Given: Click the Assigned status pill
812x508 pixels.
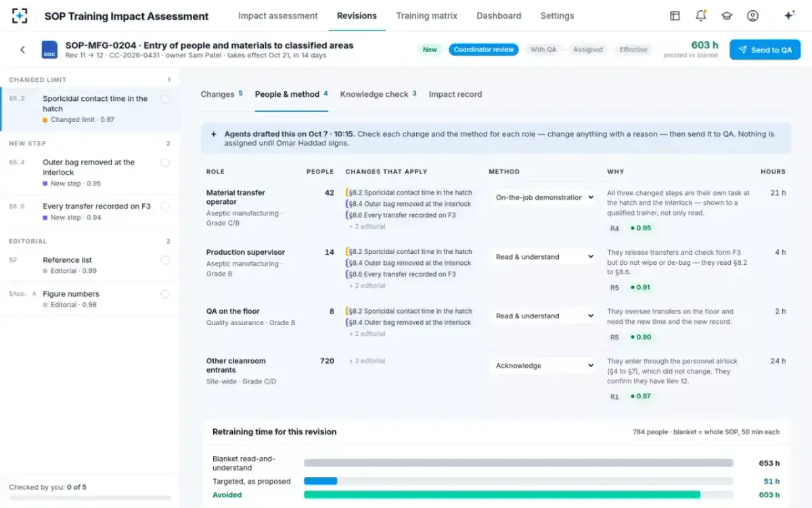Looking at the screenshot, I should click(588, 49).
